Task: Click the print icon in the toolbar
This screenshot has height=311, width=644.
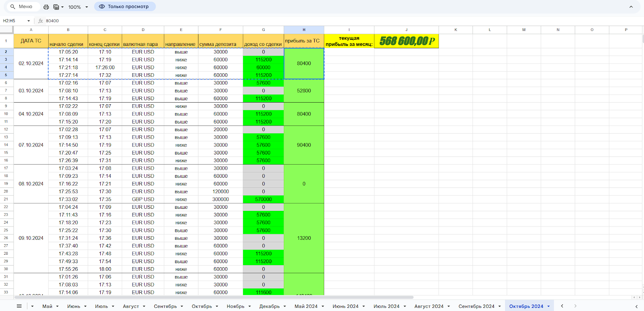Action: (x=46, y=7)
